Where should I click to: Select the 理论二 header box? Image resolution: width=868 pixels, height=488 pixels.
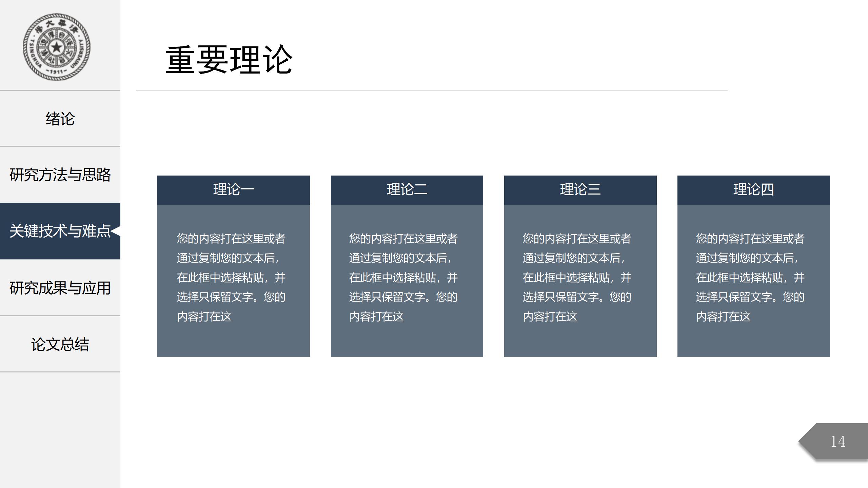(x=407, y=190)
